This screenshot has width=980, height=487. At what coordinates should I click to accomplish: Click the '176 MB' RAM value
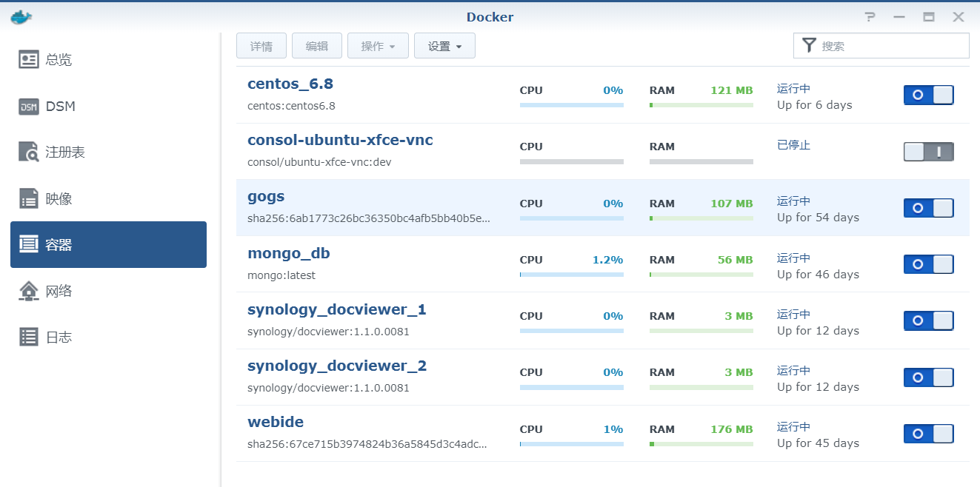pyautogui.click(x=731, y=429)
